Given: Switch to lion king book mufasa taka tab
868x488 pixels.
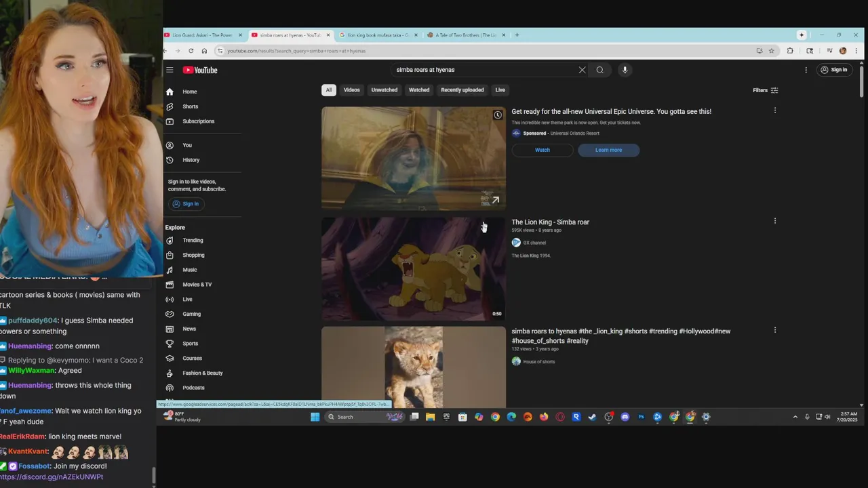Looking at the screenshot, I should [x=377, y=35].
